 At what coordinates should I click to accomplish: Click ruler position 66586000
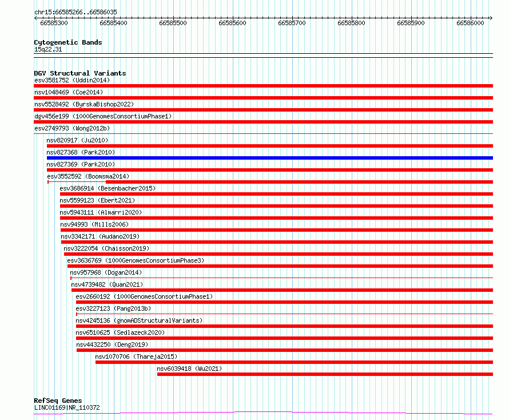[470, 23]
